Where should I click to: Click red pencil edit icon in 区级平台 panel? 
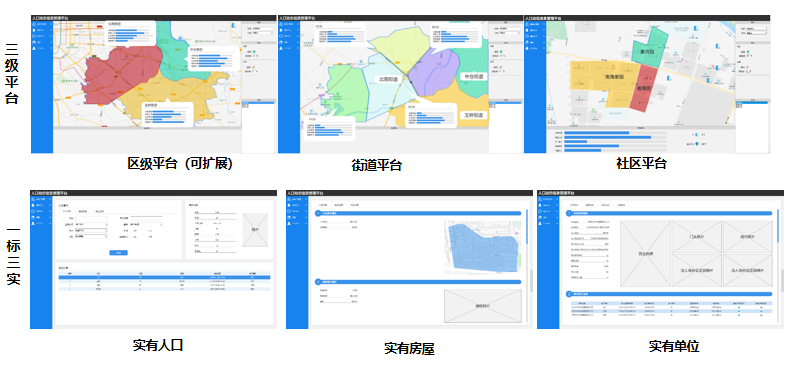[254, 67]
